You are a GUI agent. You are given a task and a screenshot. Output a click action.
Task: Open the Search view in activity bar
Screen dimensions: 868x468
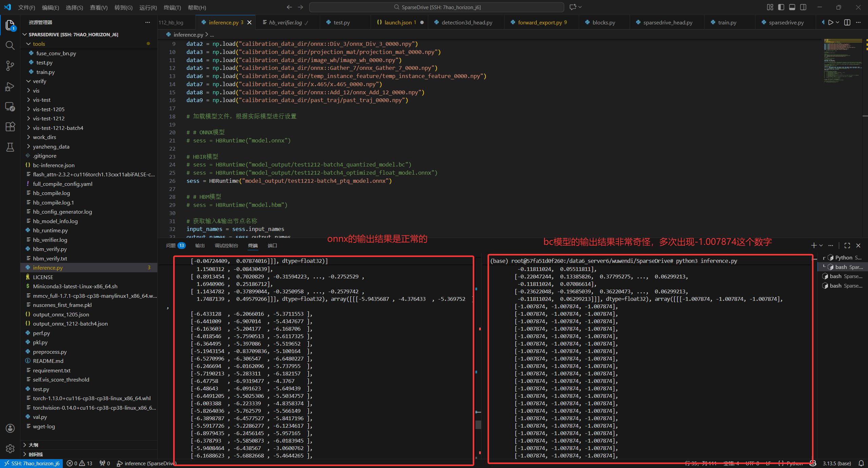pyautogui.click(x=10, y=45)
